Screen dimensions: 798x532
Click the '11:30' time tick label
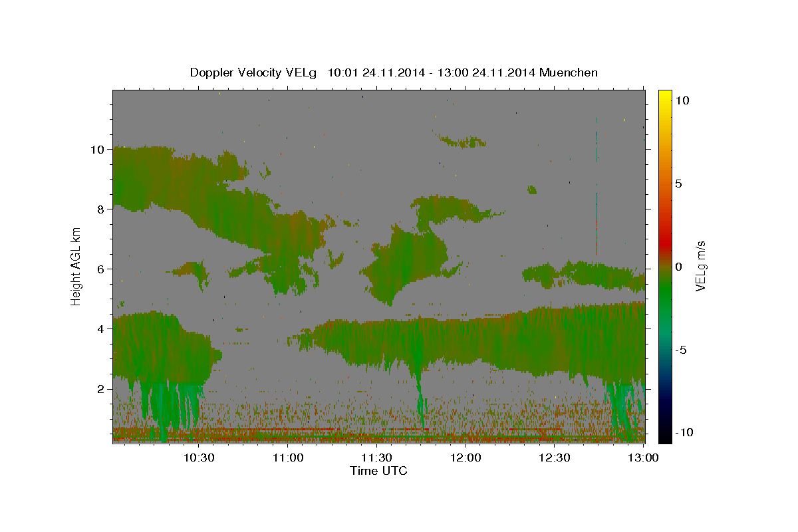tap(376, 458)
